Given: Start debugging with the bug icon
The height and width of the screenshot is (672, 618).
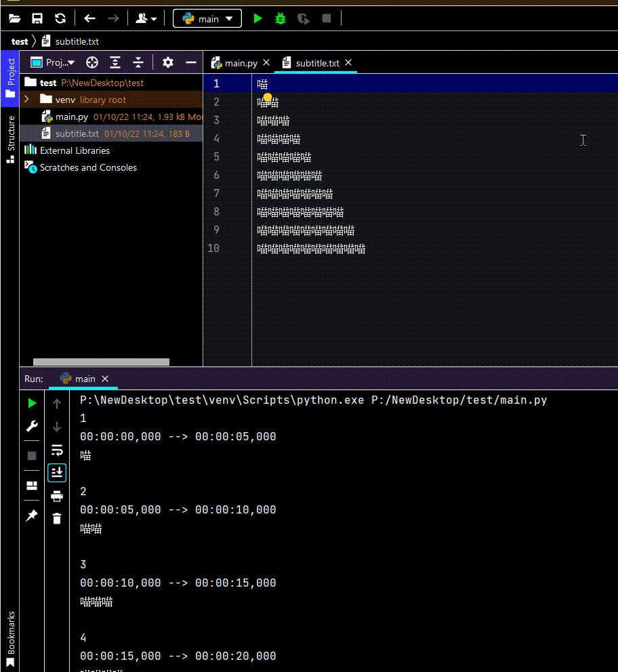Looking at the screenshot, I should [281, 19].
